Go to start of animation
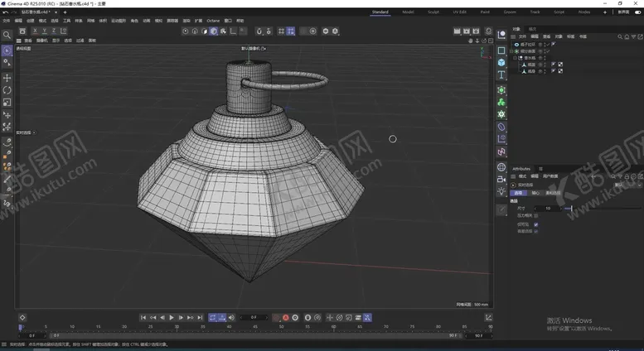This screenshot has height=351, width=644. point(143,317)
